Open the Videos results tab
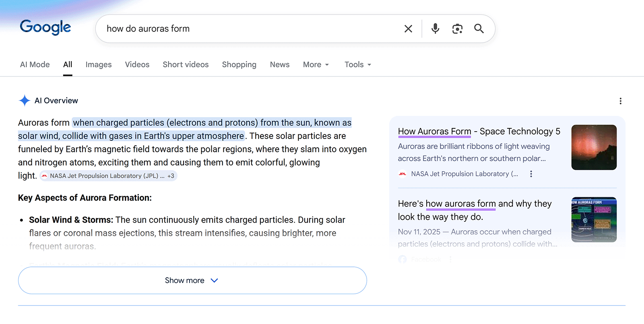644x324 pixels. [137, 64]
